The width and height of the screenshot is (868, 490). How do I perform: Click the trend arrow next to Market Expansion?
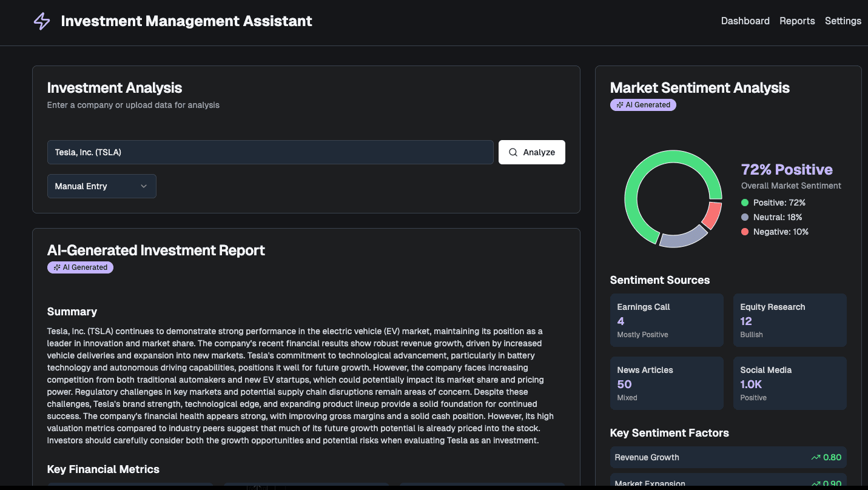pos(816,483)
